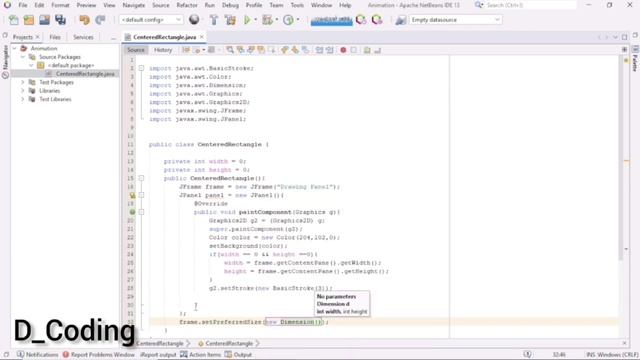Click the memory usage bar
The image size is (640, 360).
click(331, 20)
